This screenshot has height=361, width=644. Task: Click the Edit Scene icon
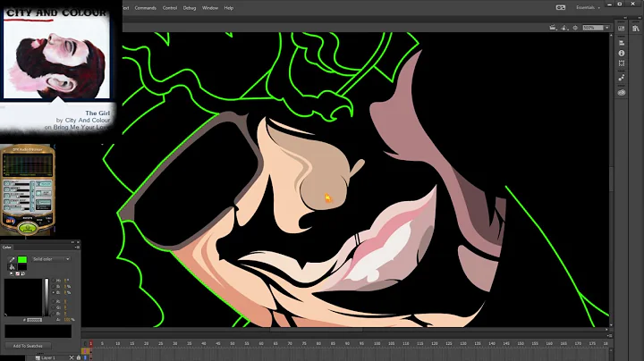(x=553, y=28)
